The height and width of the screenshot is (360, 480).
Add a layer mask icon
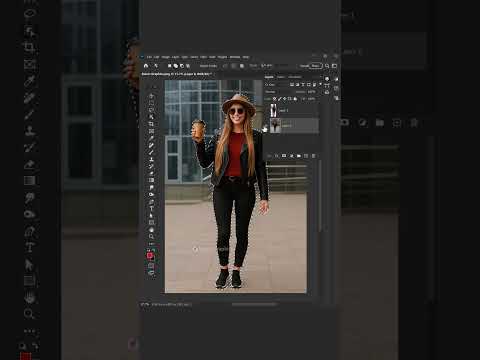(x=284, y=156)
